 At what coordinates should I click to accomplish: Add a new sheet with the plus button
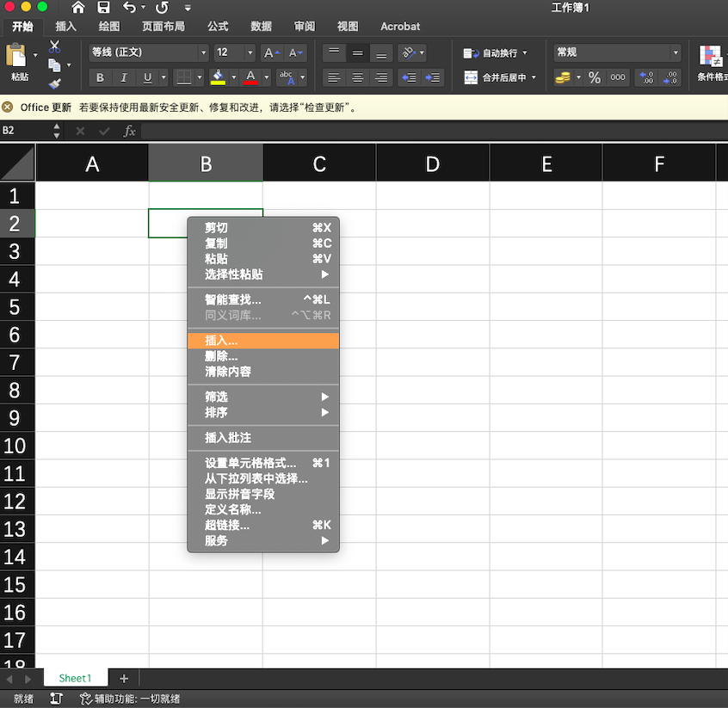click(x=123, y=678)
